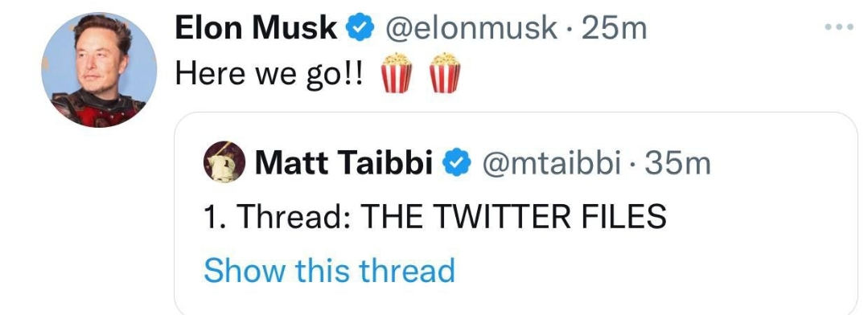Open the 25m tweet timestamp
The height and width of the screenshot is (315, 868).
[615, 28]
